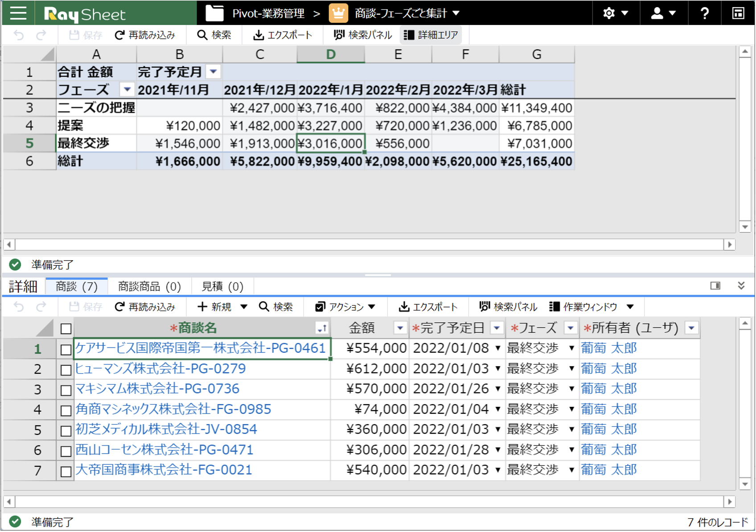Click the layout window icon at top right
The width and height of the screenshot is (756, 532).
pyautogui.click(x=738, y=13)
